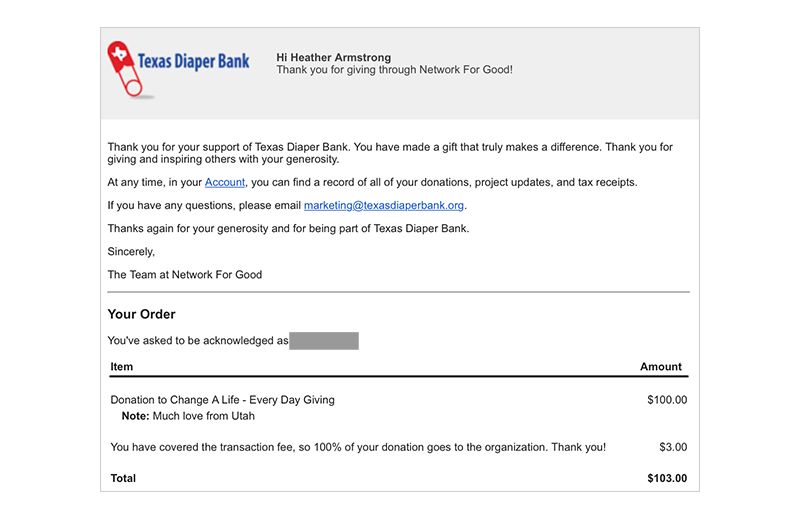Click the 'Amount' column header

tap(661, 366)
